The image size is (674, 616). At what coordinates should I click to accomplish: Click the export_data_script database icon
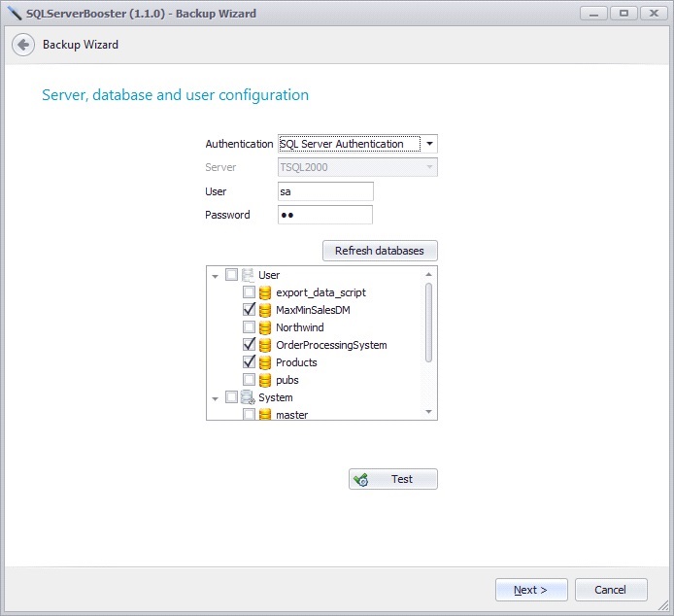tap(265, 292)
